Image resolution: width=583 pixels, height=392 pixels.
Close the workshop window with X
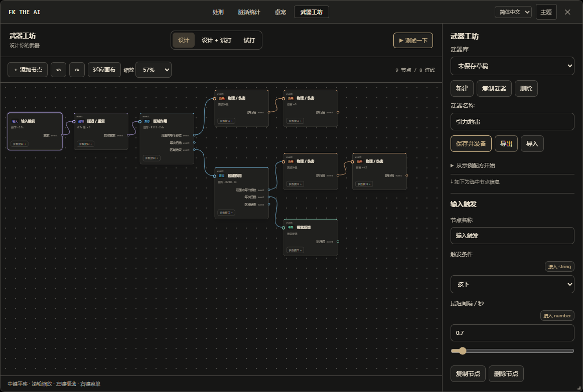[567, 12]
